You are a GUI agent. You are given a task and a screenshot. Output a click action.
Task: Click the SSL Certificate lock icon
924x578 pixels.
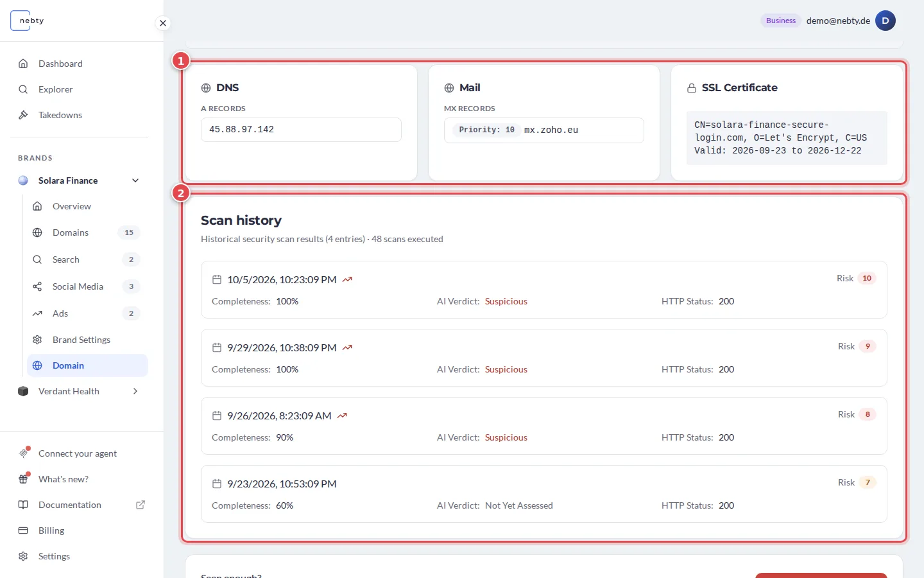tap(692, 88)
